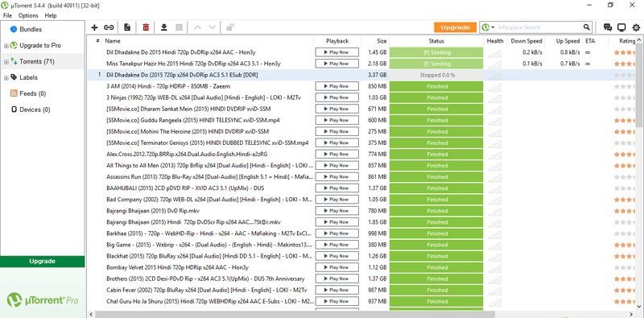The width and height of the screenshot is (644, 318).
Task: Sort by the Playback column header
Action: pos(337,41)
